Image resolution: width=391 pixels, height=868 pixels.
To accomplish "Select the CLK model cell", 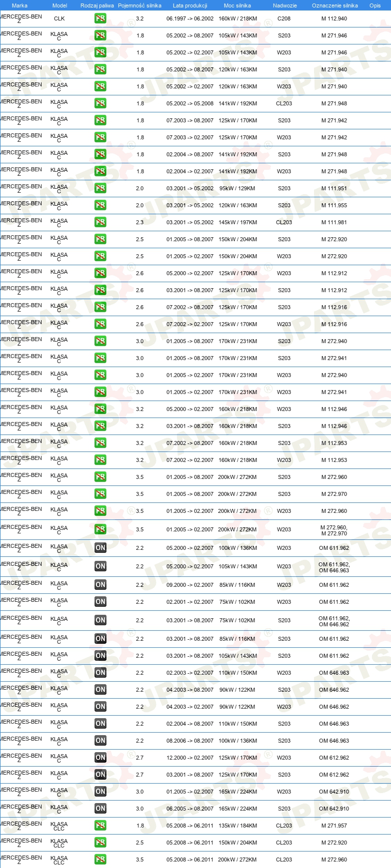I will pos(59,18).
